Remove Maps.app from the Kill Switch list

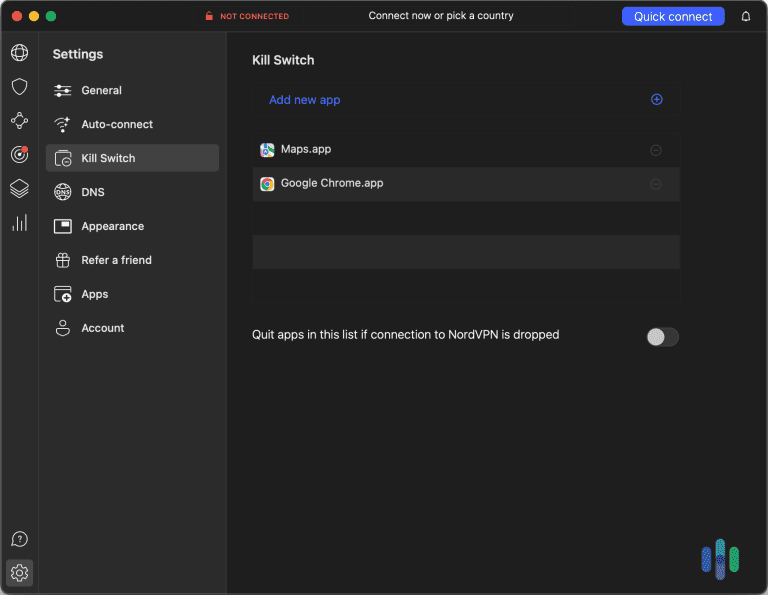pos(656,150)
